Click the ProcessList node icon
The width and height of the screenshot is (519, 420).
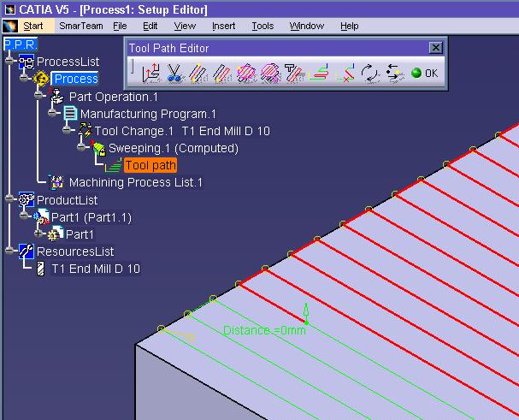[x=27, y=62]
